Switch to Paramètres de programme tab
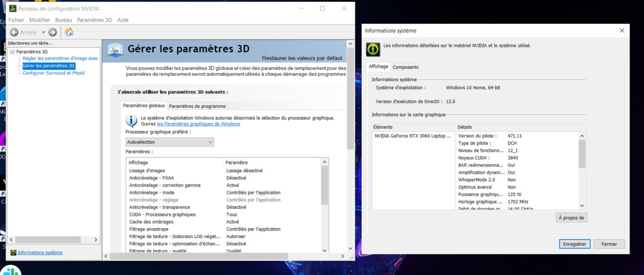Image resolution: width=644 pixels, height=275 pixels. 197,106
